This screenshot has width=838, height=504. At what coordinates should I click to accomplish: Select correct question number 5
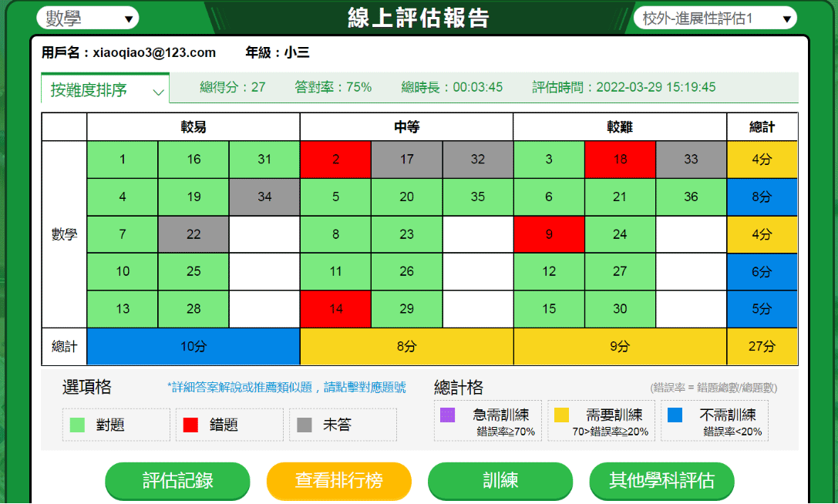(335, 197)
